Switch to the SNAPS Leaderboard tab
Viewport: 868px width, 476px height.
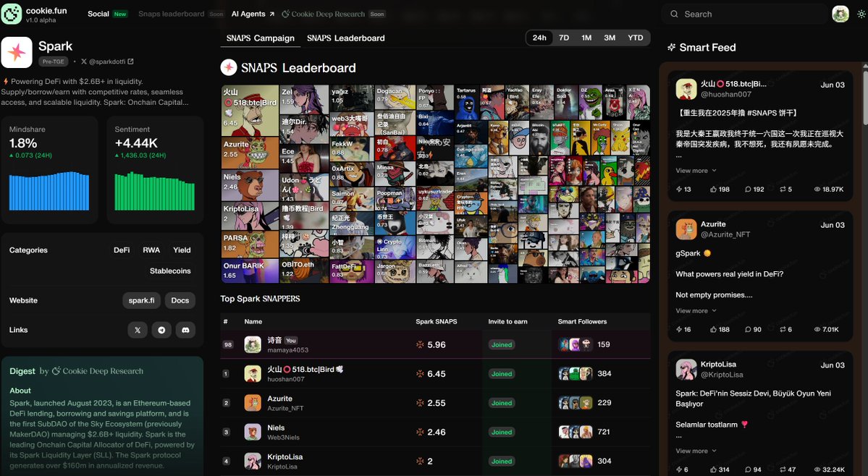tap(346, 38)
